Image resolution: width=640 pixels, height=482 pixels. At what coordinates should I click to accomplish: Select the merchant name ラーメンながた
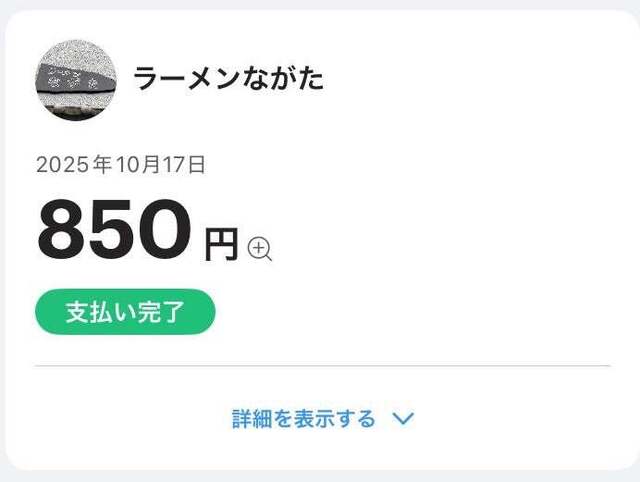(x=229, y=80)
